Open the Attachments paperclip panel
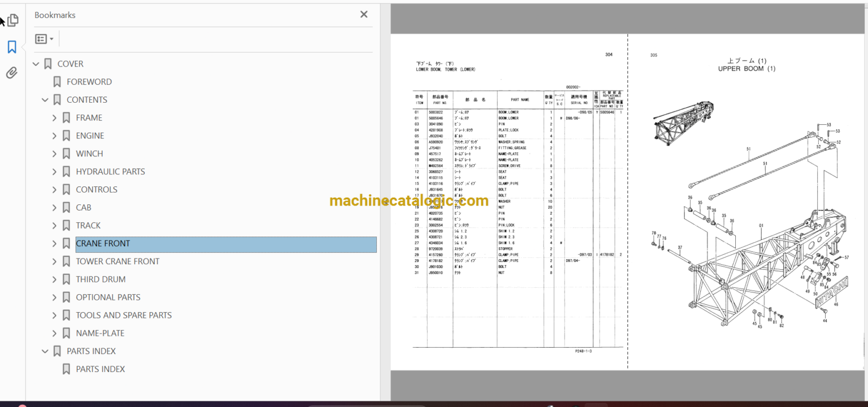868x407 pixels. pyautogui.click(x=12, y=73)
